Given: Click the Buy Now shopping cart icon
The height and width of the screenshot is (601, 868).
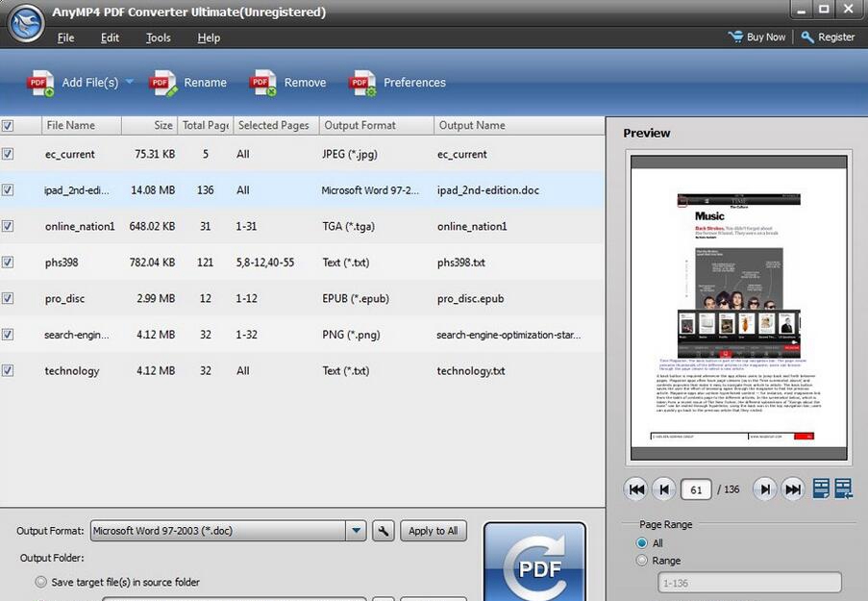Looking at the screenshot, I should [735, 37].
